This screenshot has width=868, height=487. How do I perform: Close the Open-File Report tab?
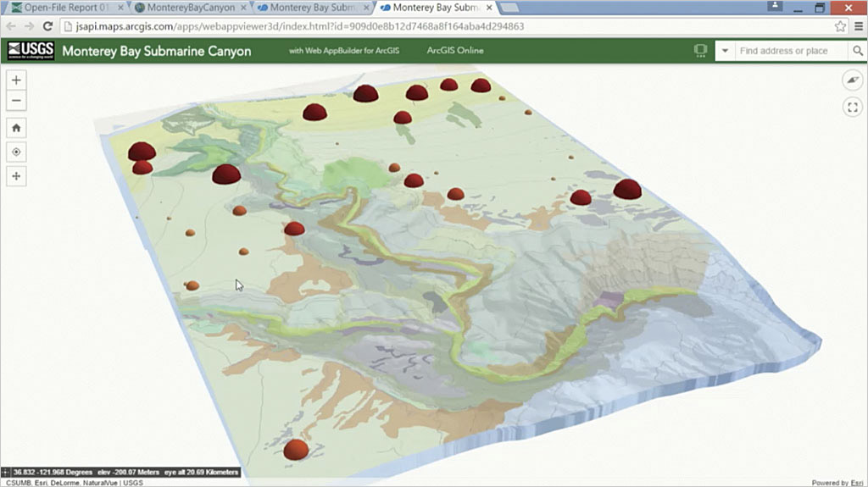(120, 8)
